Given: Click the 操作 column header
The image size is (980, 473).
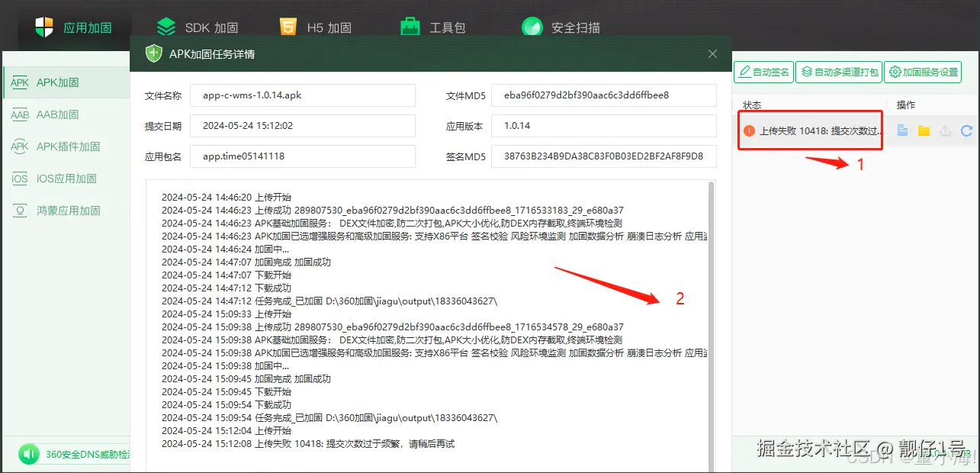Looking at the screenshot, I should (905, 105).
